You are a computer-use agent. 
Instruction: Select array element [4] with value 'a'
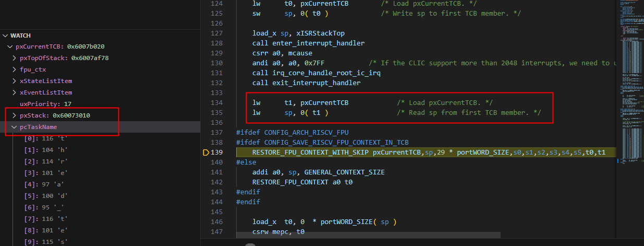(46, 184)
